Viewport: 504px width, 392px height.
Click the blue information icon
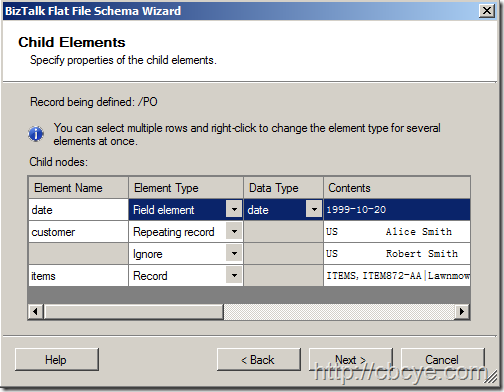36,134
